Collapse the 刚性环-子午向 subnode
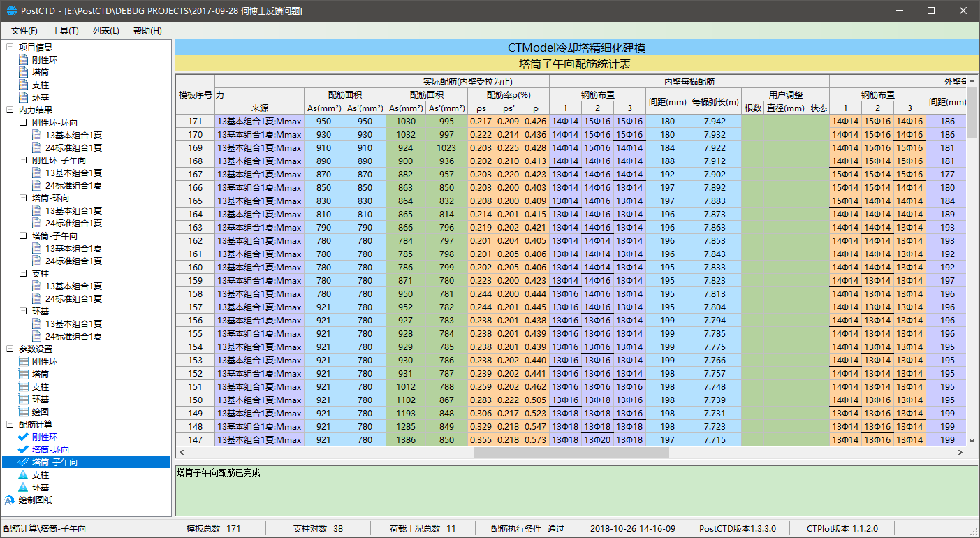The image size is (980, 538). 24,161
